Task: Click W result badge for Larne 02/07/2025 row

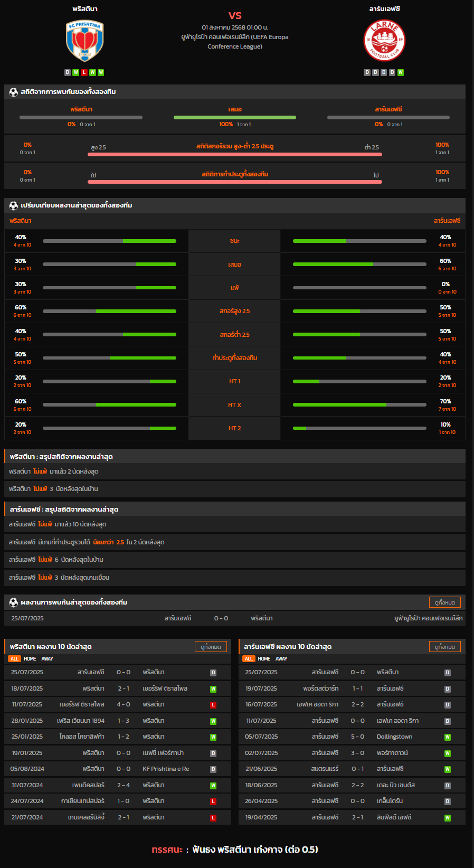Action: tap(448, 753)
